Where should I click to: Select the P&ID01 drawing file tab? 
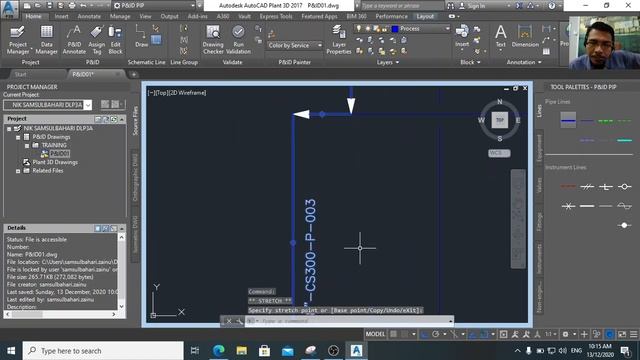tap(83, 74)
